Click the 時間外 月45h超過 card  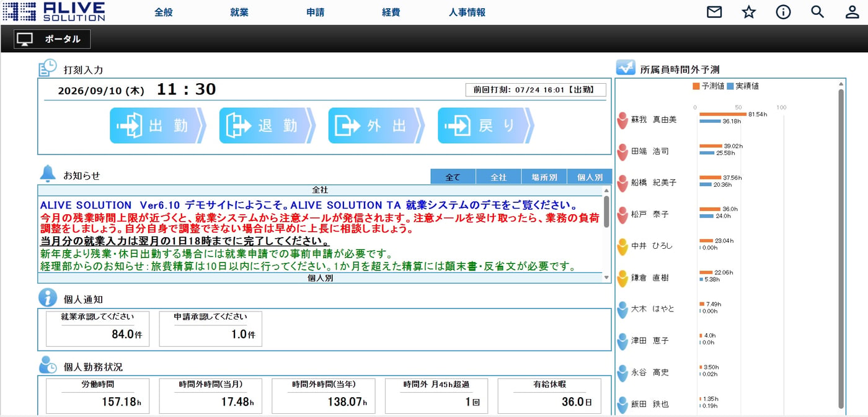point(436,396)
